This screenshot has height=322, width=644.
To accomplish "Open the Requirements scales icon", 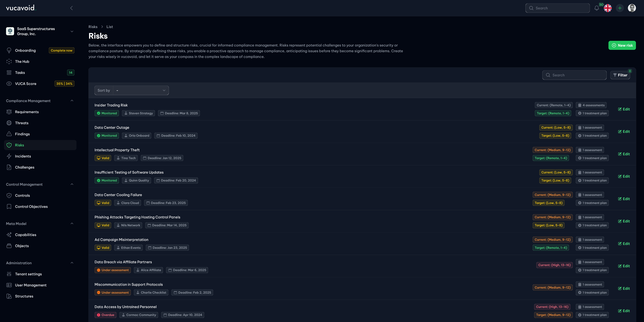I will (x=9, y=112).
